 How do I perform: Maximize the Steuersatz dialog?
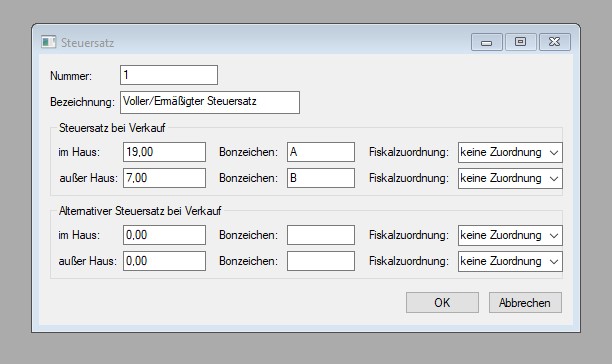pyautogui.click(x=520, y=42)
